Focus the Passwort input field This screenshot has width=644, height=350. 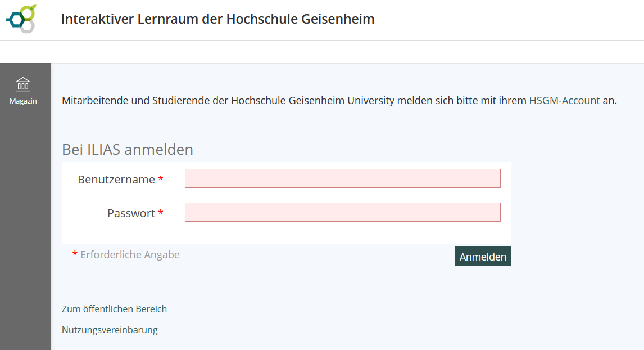click(342, 212)
